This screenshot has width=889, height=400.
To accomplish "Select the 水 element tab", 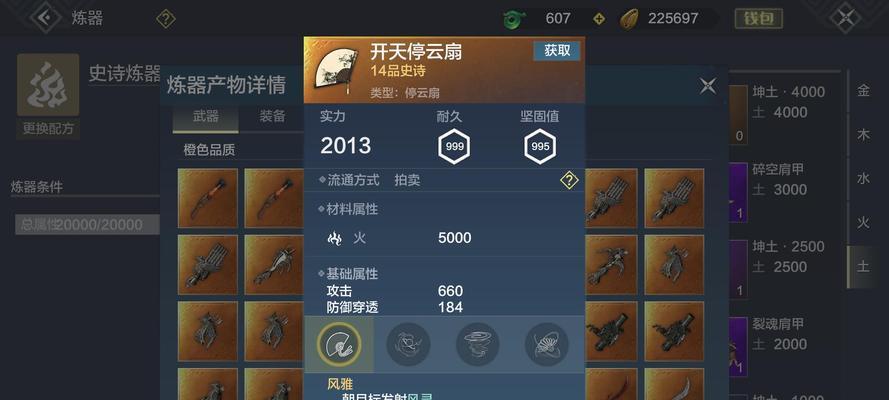I will [x=863, y=178].
